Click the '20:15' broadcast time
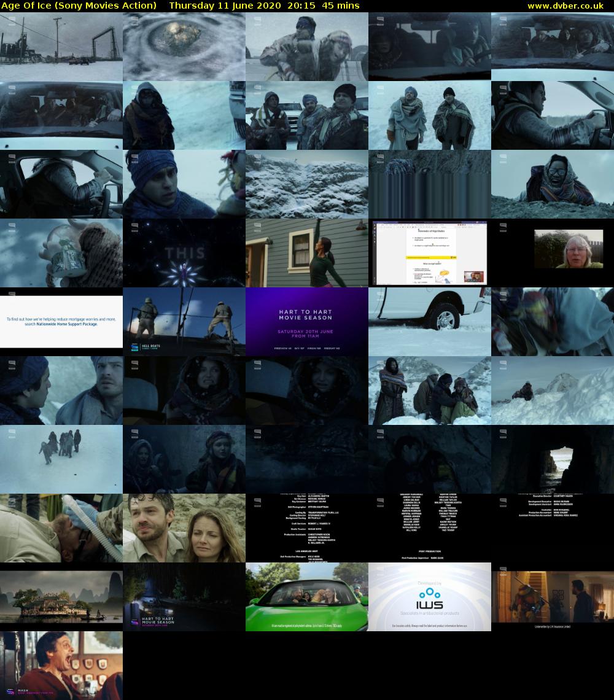The width and height of the screenshot is (614, 700). [302, 6]
